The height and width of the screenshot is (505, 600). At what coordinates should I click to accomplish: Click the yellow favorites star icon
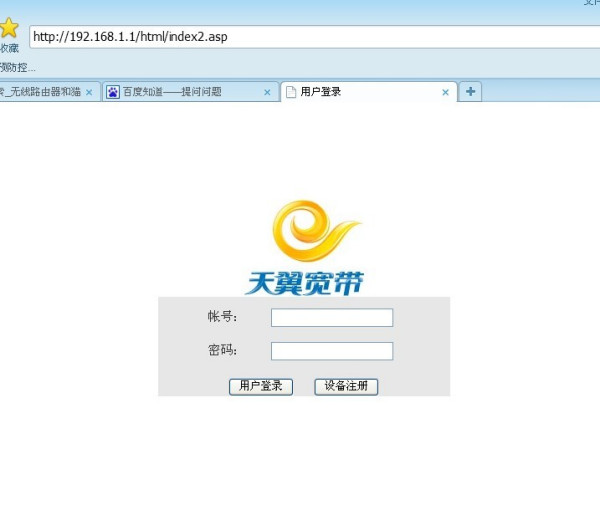pos(8,28)
